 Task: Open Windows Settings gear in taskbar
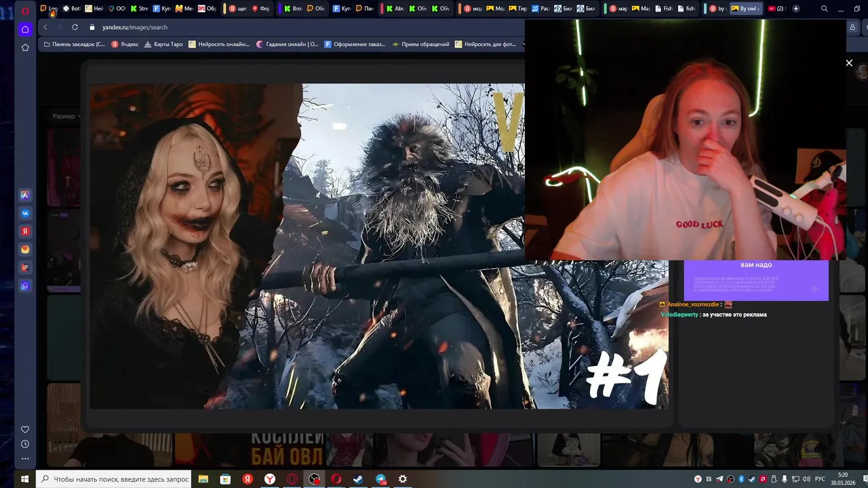point(403,479)
